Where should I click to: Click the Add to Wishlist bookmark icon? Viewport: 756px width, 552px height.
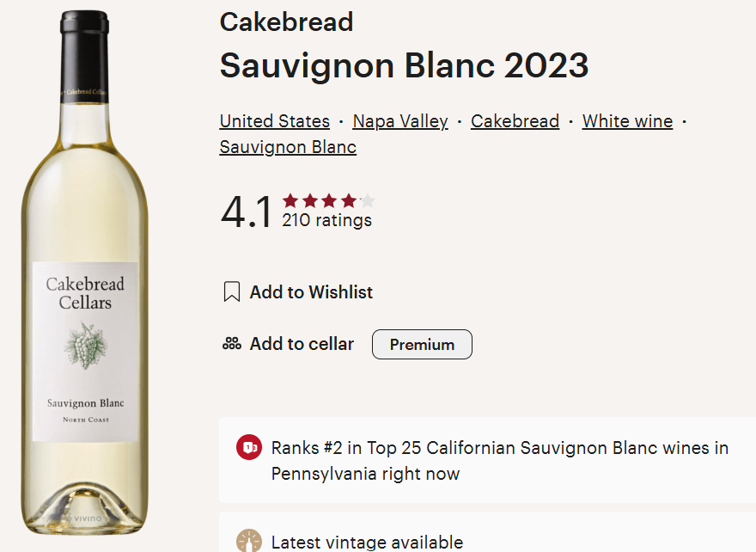point(231,292)
